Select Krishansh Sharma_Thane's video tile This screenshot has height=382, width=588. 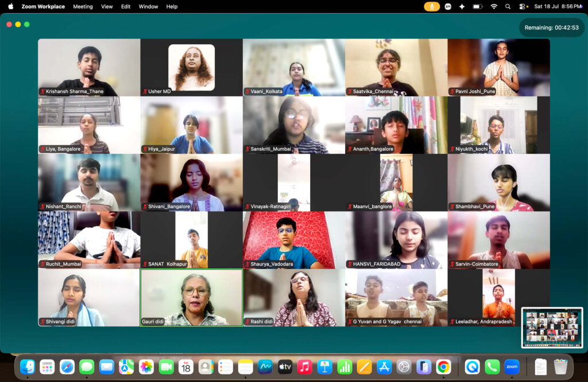[89, 68]
